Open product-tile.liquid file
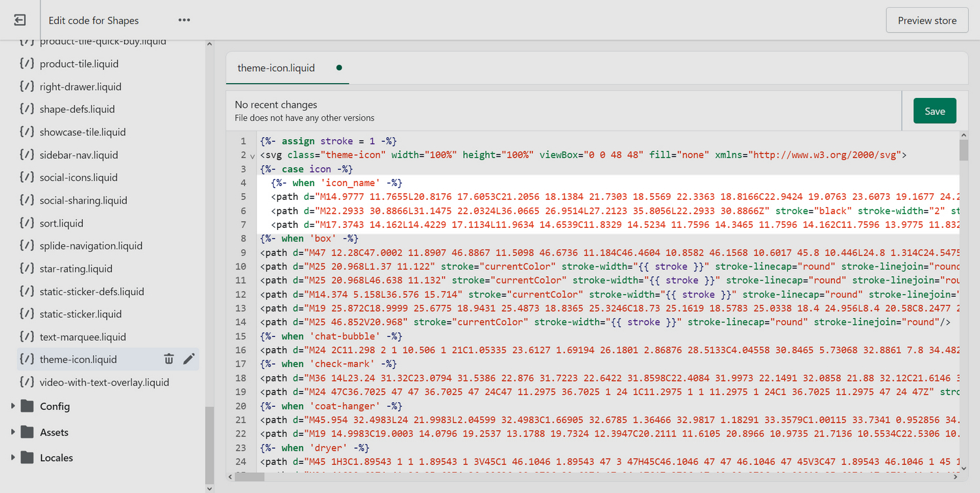The image size is (980, 493). 79,64
